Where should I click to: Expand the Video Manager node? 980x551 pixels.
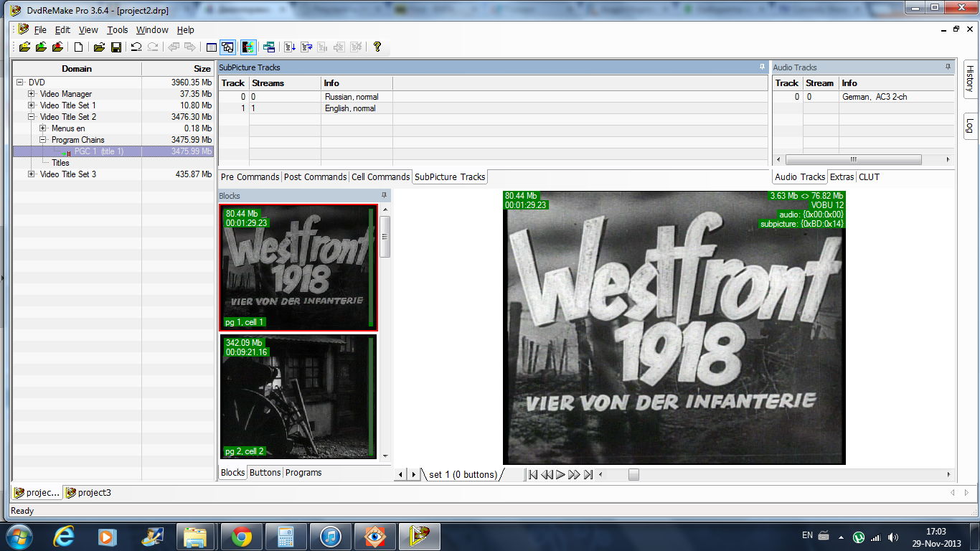click(x=32, y=94)
